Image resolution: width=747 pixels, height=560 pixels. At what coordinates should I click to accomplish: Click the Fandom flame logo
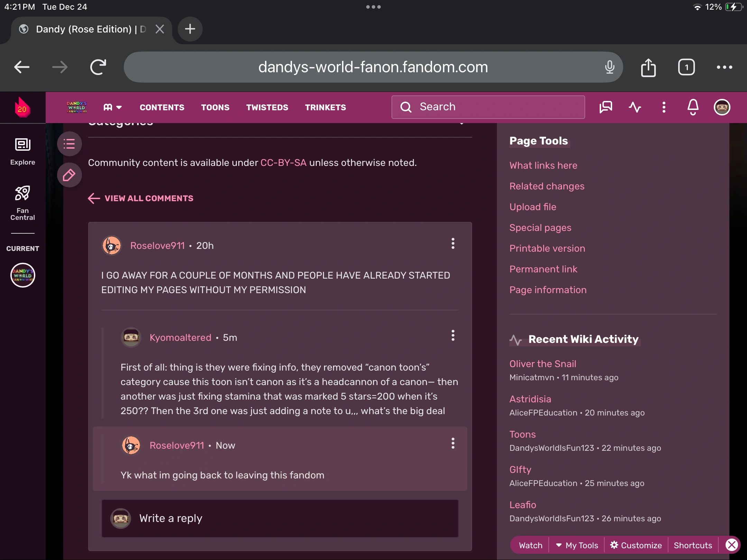[22, 108]
